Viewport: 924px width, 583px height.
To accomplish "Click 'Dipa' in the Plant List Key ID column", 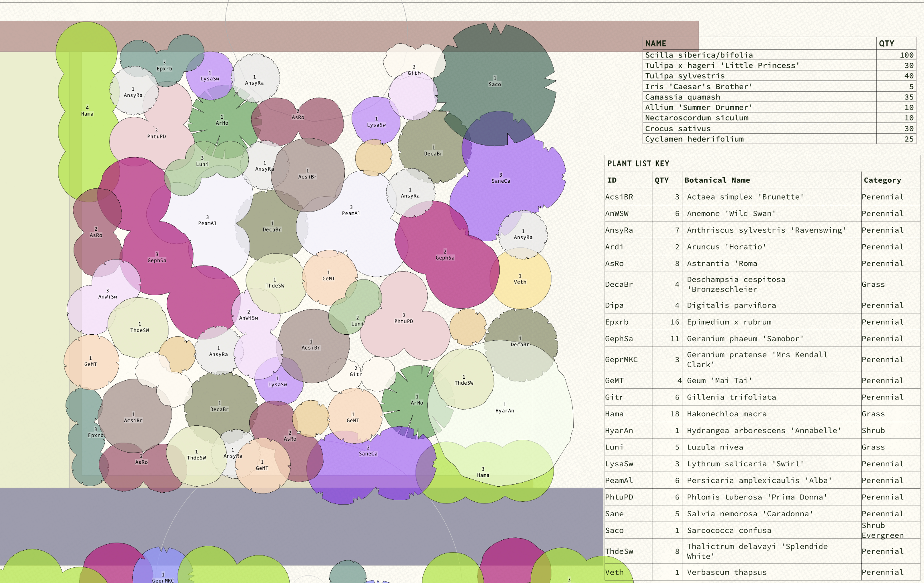I will (x=614, y=305).
